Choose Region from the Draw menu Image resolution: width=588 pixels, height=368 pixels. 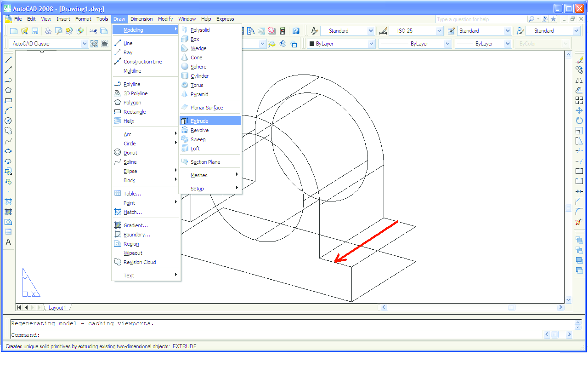[146, 244]
